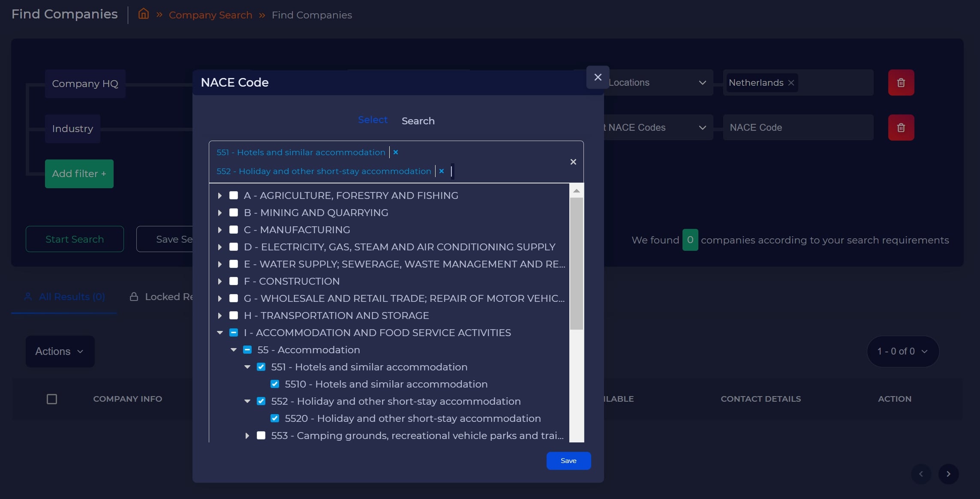The image size is (980, 499).
Task: Switch to the Search tab
Action: [x=418, y=121]
